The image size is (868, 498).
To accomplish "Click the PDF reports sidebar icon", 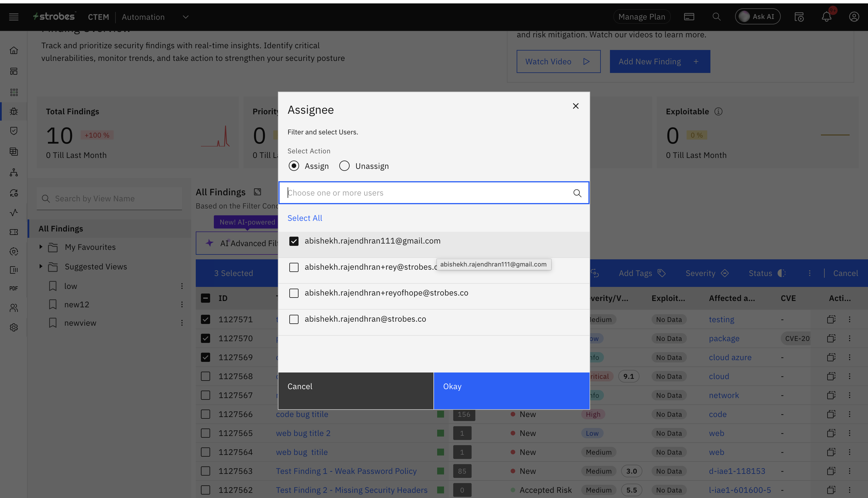I will (14, 288).
